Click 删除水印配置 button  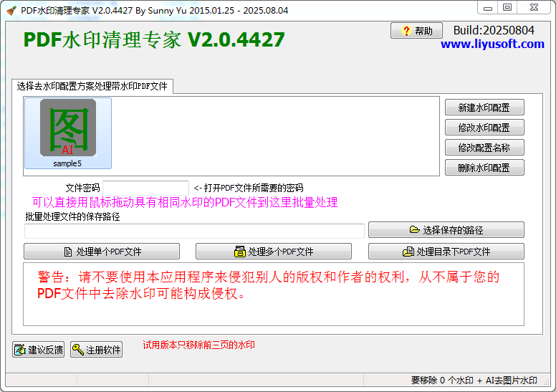(484, 168)
